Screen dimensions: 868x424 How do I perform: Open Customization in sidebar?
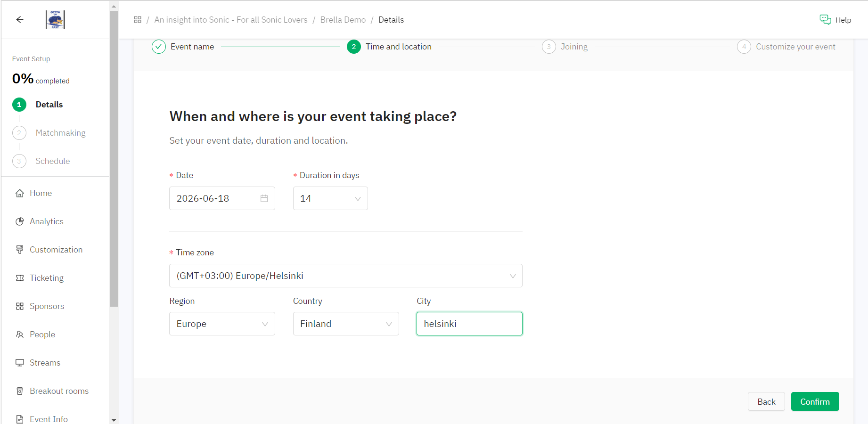56,250
